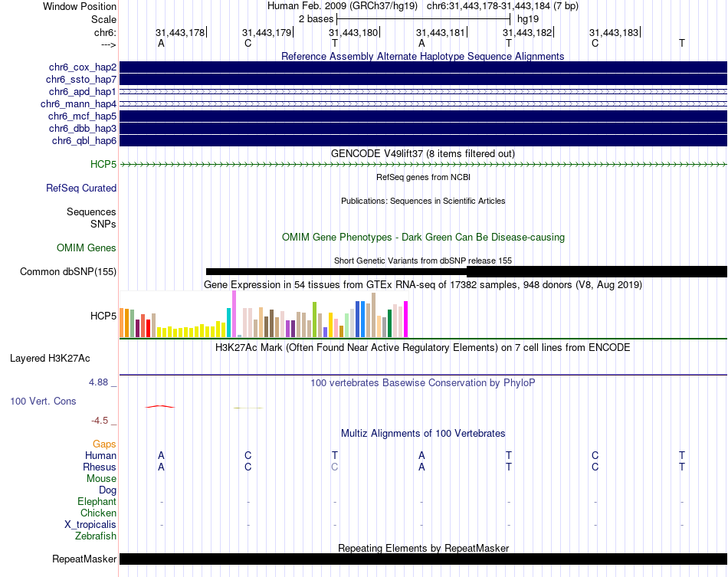Viewport: 728px width, 577px height.
Task: Click Publications: Sequences in Scientific Articles title
Action: click(x=423, y=201)
